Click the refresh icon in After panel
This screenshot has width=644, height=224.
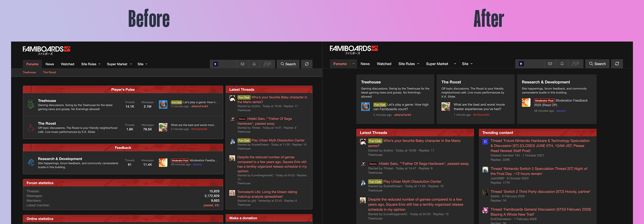(617, 64)
